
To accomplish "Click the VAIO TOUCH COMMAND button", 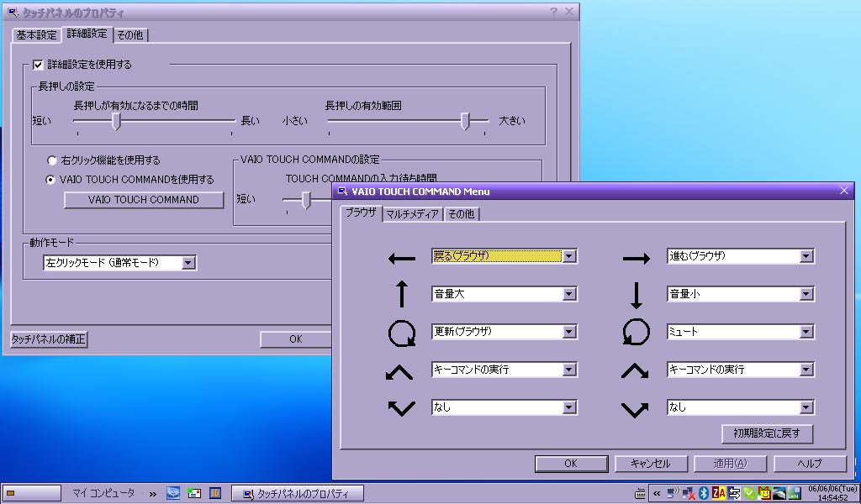I will tap(144, 200).
